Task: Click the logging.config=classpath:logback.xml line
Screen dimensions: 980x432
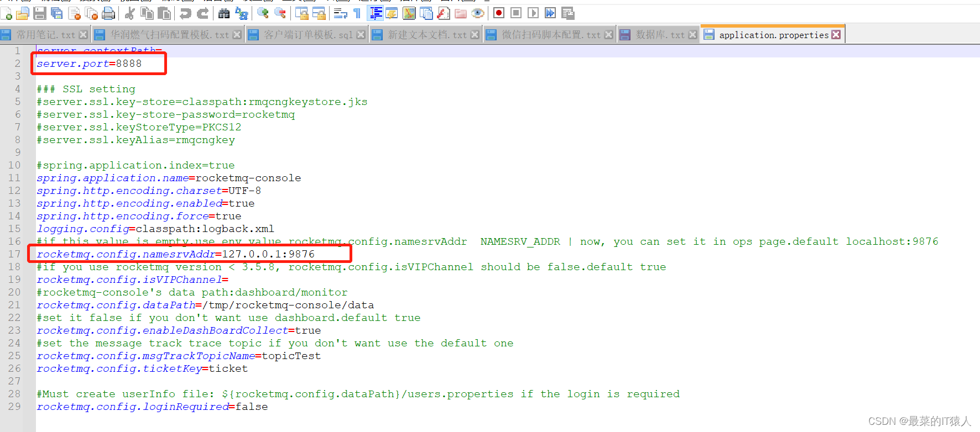Action: coord(155,229)
